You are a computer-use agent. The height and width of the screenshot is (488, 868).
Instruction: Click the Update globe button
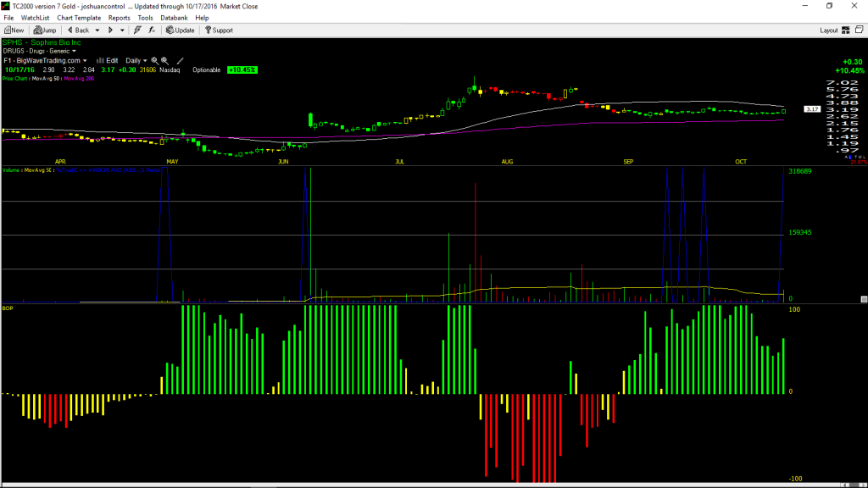point(180,30)
